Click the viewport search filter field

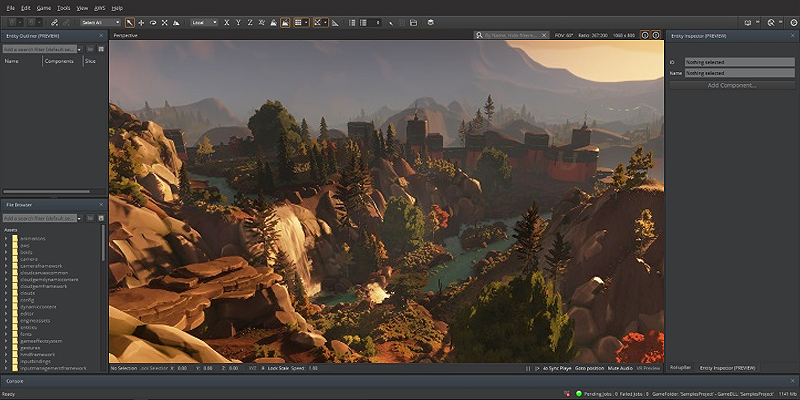pos(511,35)
